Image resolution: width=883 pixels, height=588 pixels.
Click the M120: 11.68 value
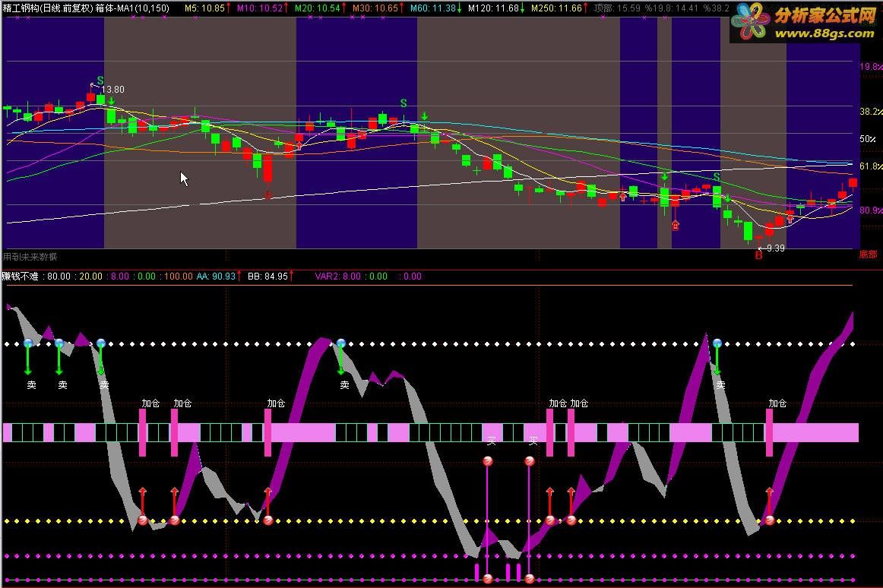click(493, 8)
